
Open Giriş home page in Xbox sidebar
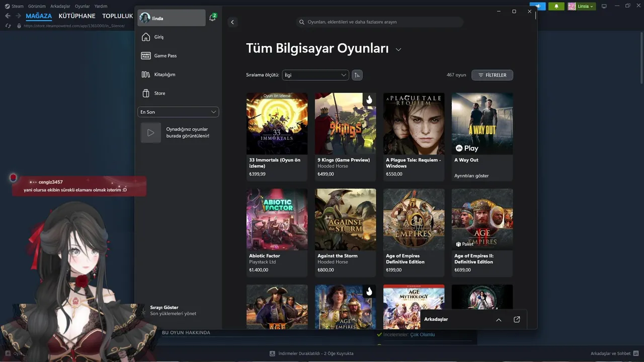coord(178,37)
